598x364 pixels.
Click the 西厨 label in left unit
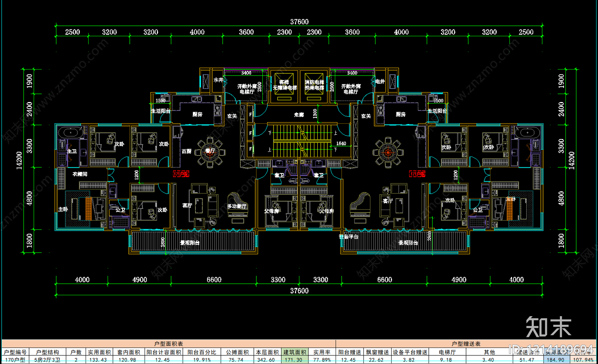coord(187,151)
